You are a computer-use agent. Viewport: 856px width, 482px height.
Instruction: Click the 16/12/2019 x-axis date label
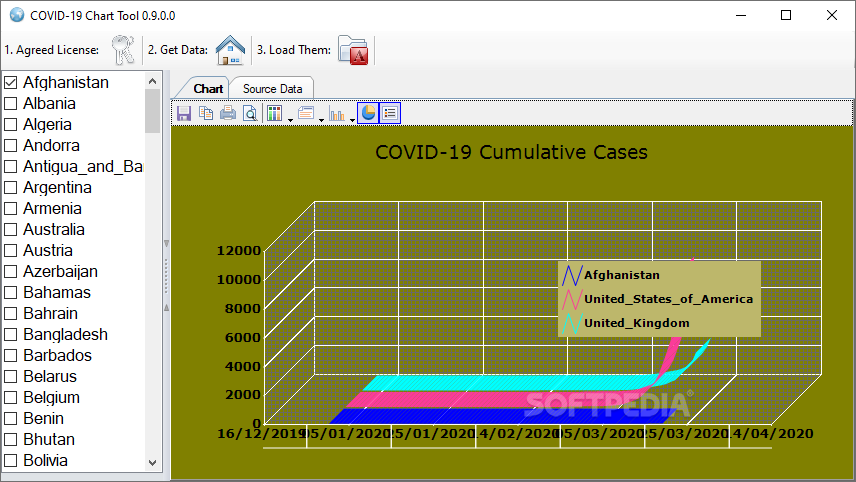261,433
